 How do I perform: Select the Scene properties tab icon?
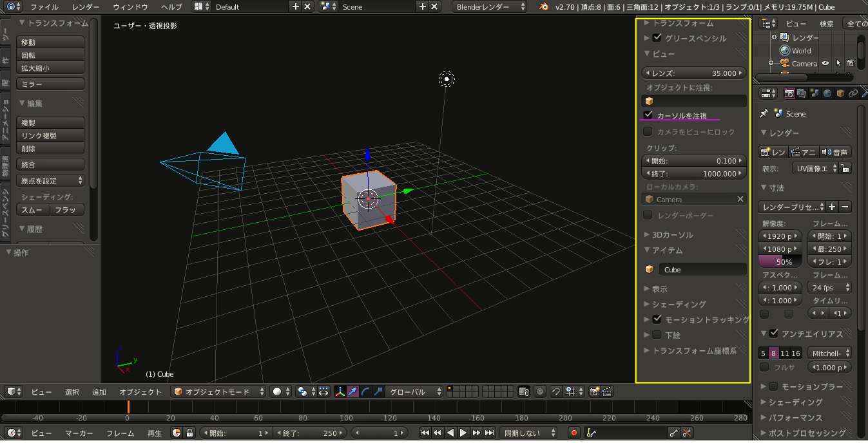(815, 93)
